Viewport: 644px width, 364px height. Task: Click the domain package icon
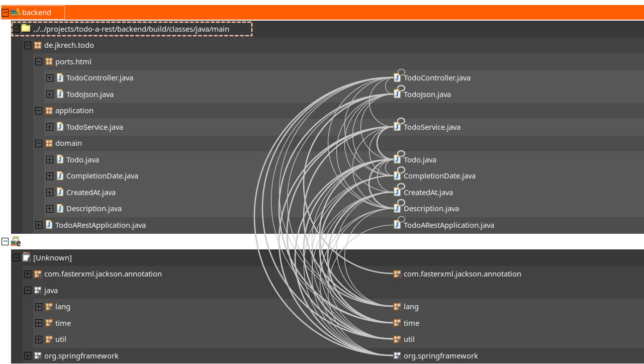(49, 143)
